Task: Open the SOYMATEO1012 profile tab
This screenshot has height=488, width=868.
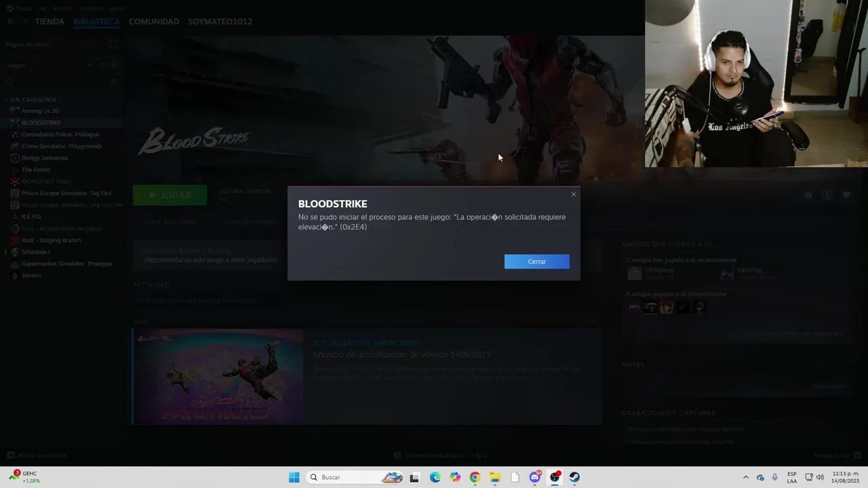Action: 220,22
